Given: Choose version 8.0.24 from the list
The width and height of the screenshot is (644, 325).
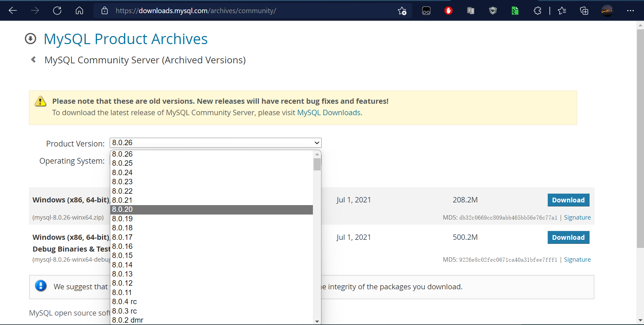Looking at the screenshot, I should click(x=212, y=172).
